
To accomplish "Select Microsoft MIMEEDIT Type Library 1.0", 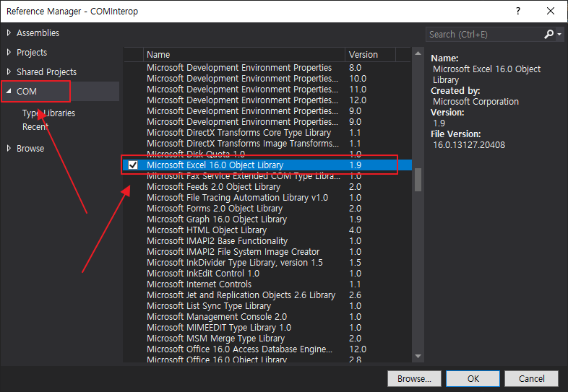I will click(267, 328).
